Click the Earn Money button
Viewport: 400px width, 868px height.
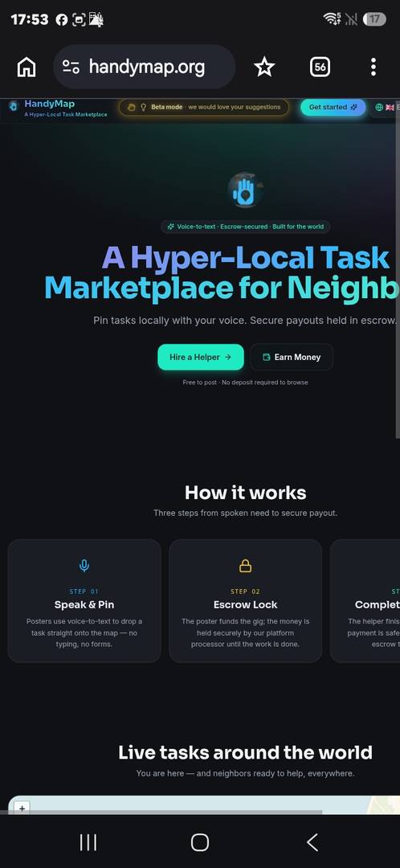(x=292, y=357)
